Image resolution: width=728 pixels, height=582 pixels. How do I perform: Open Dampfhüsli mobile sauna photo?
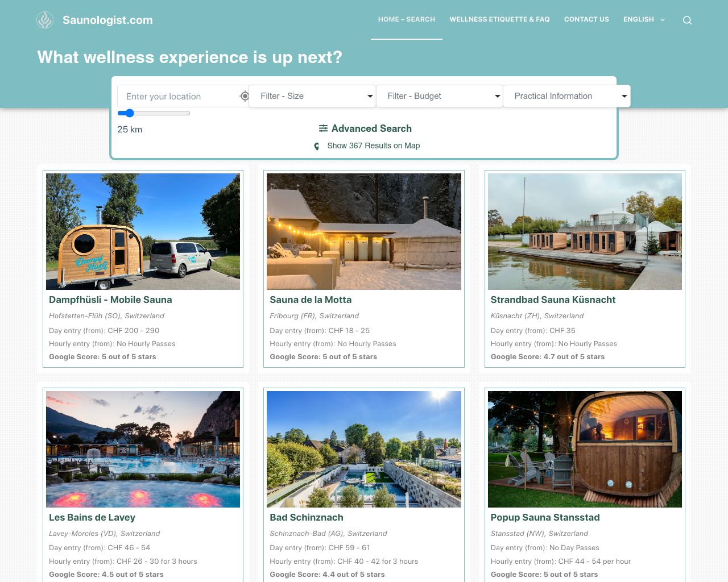143,231
